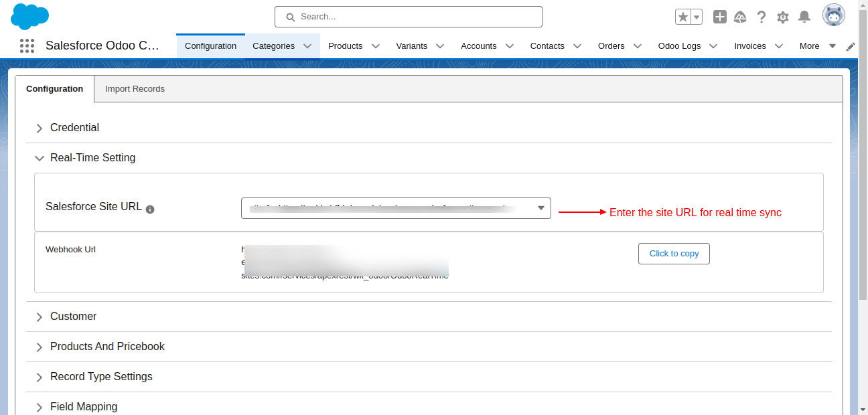The height and width of the screenshot is (415, 868).
Task: Click inside the Search field
Action: (x=409, y=16)
